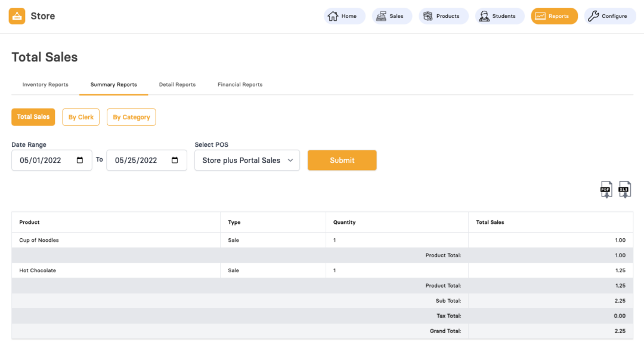This screenshot has width=644, height=348.
Task: Open calendar picker for start date
Action: (x=80, y=161)
